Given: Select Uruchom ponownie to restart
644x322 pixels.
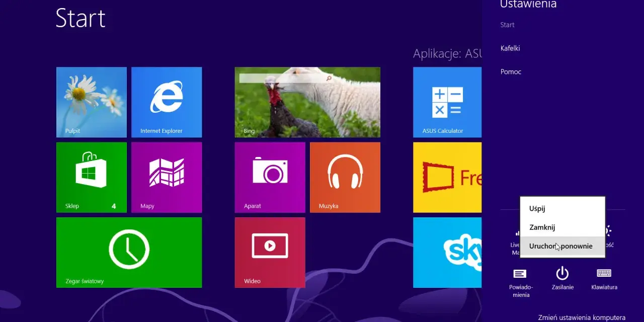Looking at the screenshot, I should pyautogui.click(x=562, y=246).
